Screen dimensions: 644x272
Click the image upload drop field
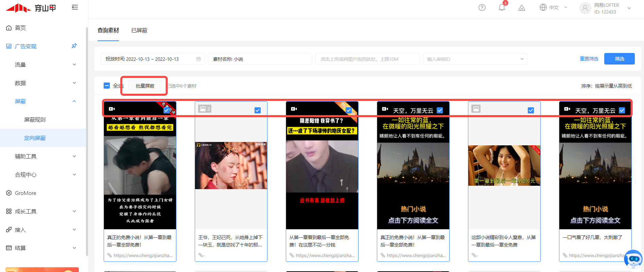coord(368,59)
